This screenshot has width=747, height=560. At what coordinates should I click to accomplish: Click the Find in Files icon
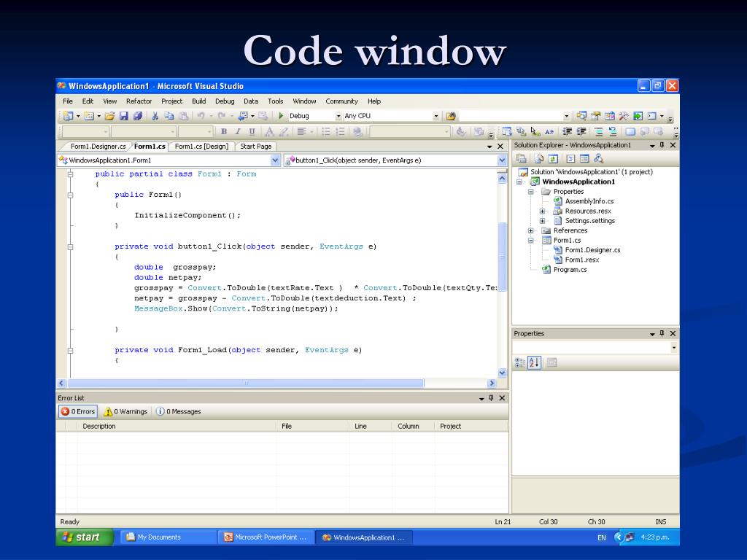[x=451, y=116]
